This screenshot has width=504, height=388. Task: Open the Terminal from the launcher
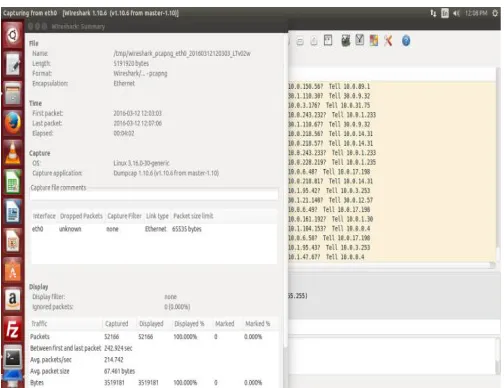13,358
